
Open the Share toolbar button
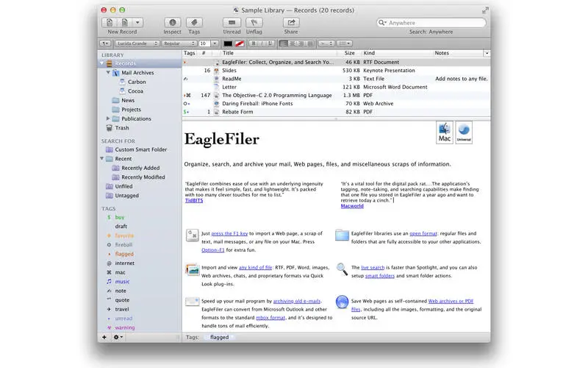pyautogui.click(x=291, y=23)
